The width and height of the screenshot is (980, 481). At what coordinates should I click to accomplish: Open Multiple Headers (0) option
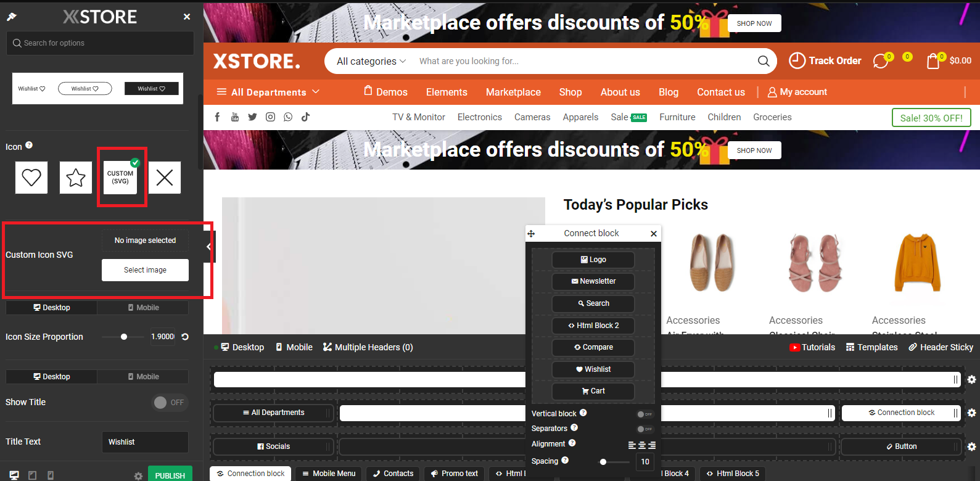tap(368, 347)
